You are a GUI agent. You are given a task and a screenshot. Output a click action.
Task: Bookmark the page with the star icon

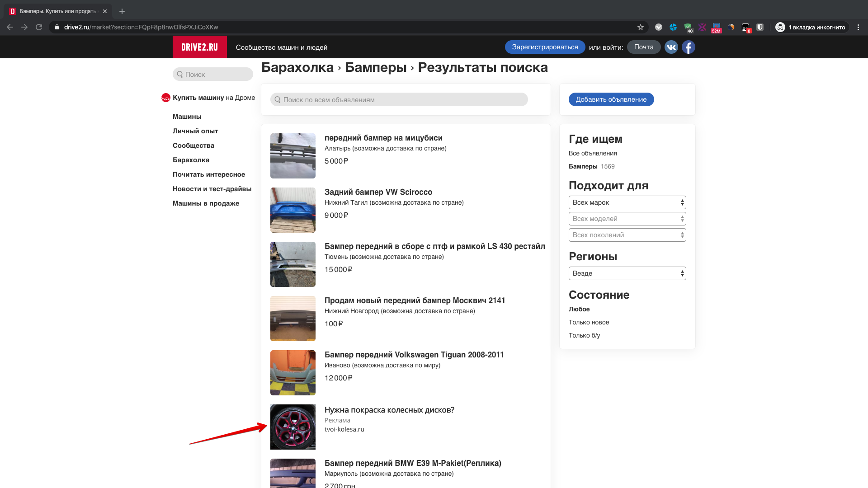[x=640, y=27]
